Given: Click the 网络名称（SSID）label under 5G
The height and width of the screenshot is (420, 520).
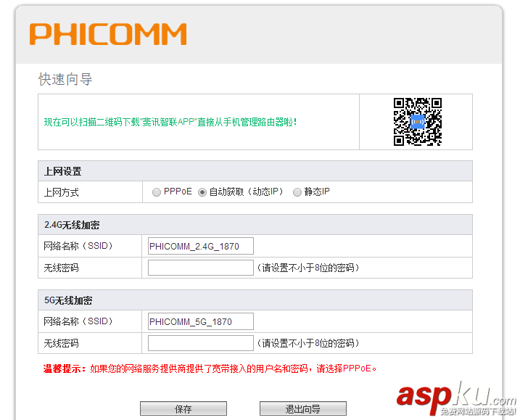Looking at the screenshot, I should pyautogui.click(x=78, y=321).
